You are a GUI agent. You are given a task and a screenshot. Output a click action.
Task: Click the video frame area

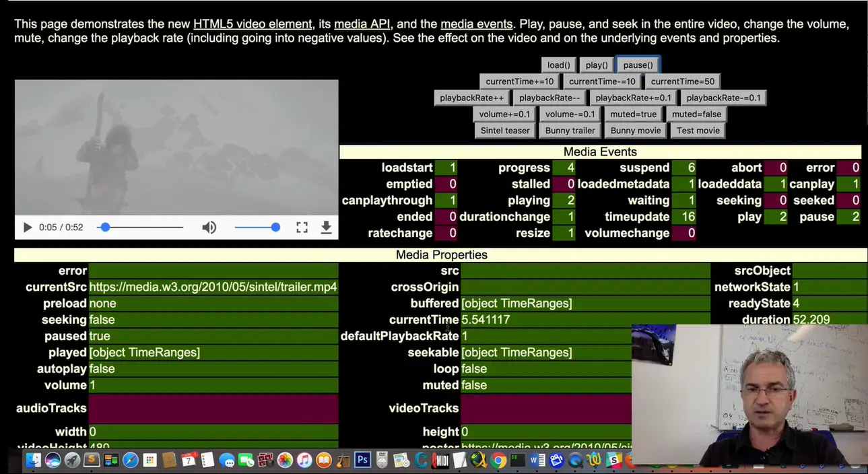(176, 147)
